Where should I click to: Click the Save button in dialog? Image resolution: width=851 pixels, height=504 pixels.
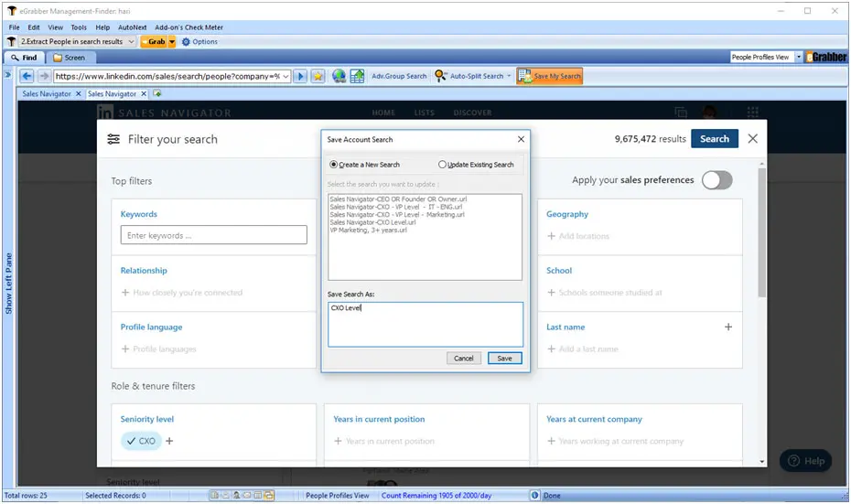(505, 359)
